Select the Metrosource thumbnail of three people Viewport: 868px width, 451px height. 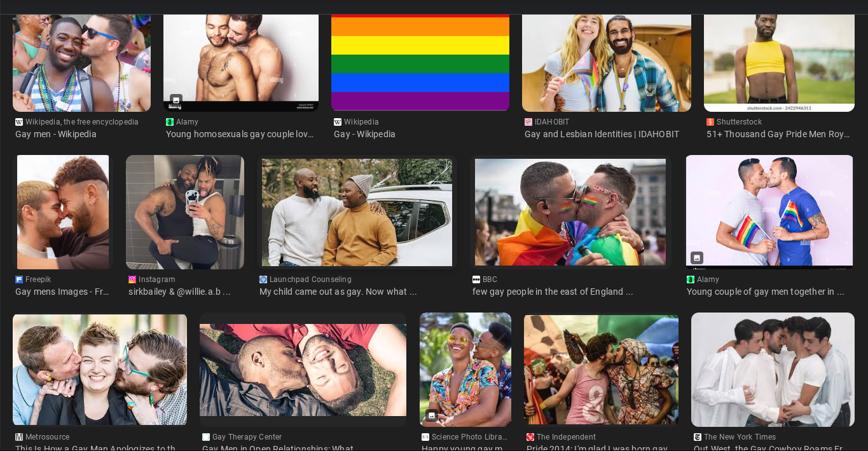pos(100,370)
